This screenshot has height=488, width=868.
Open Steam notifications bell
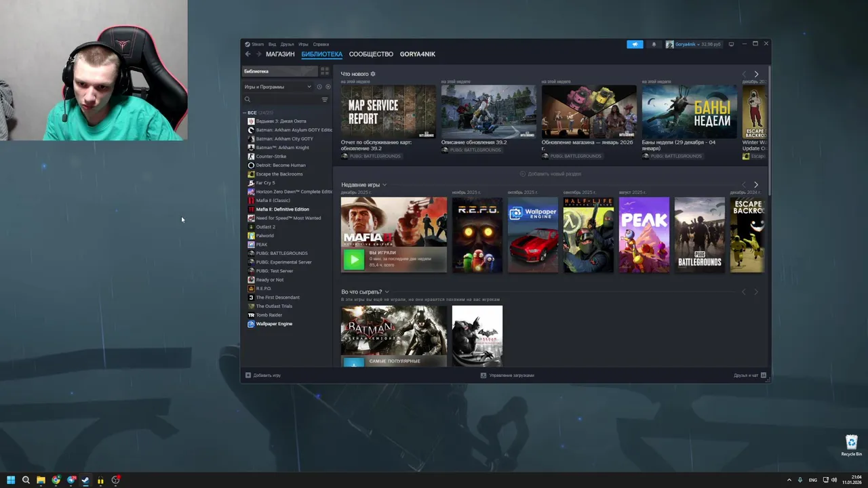[x=654, y=44]
